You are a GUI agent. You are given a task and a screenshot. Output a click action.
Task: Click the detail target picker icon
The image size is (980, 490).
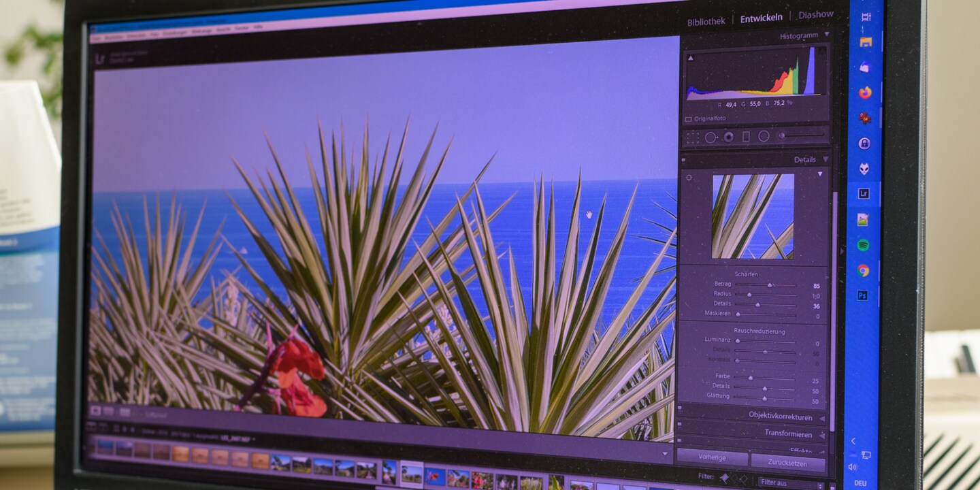click(x=689, y=177)
